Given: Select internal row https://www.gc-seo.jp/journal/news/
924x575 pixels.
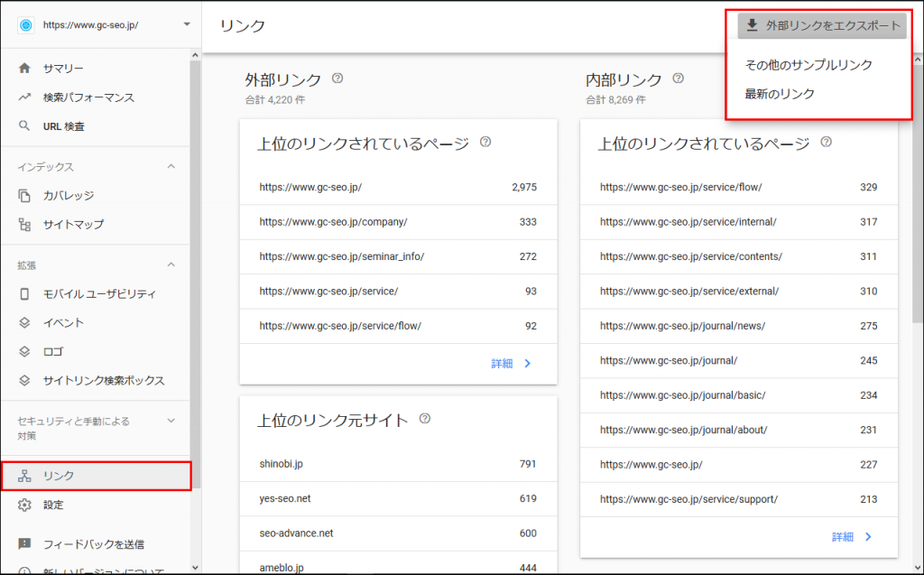Looking at the screenshot, I should pos(739,326).
